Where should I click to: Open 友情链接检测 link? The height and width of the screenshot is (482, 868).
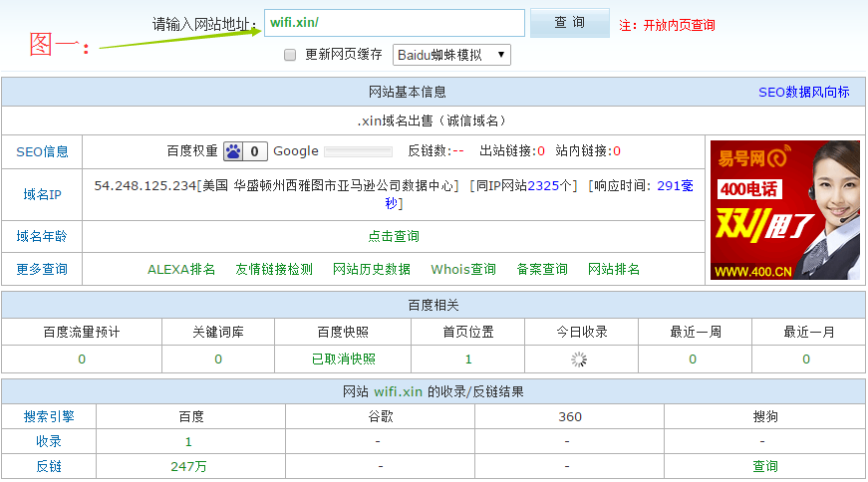(274, 269)
